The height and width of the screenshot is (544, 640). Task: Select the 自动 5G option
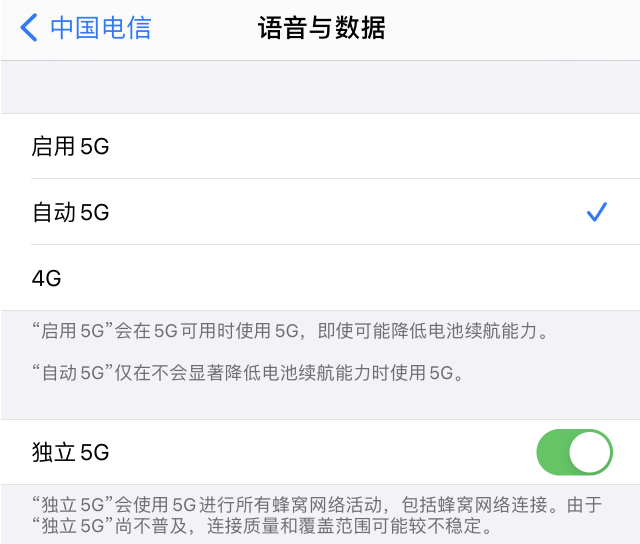(320, 212)
